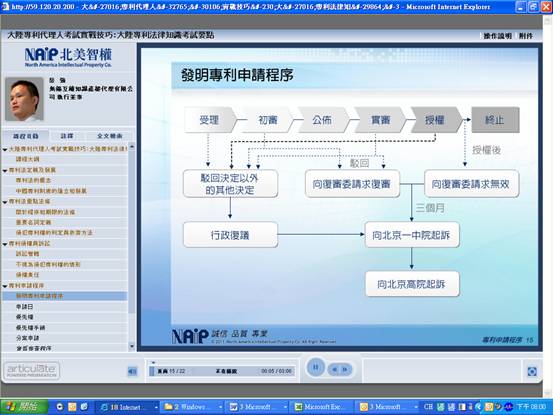The image size is (553, 415).
Task: Click the Articulate logo
Action: click(31, 370)
